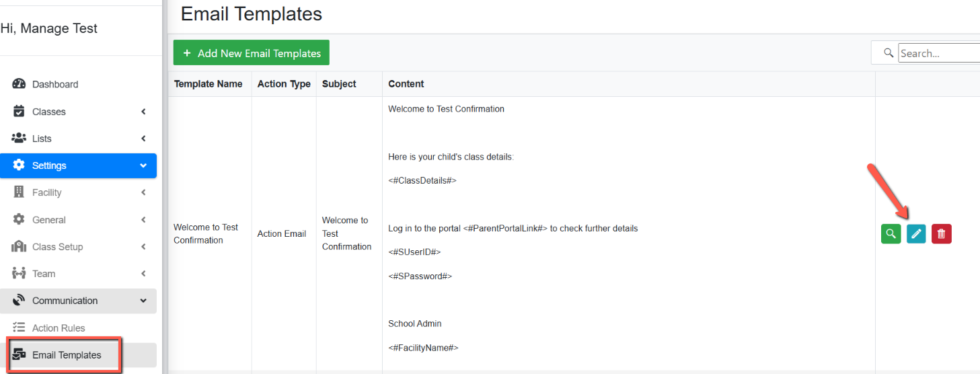980x374 pixels.
Task: Click the Dashboard gauge icon
Action: point(19,84)
